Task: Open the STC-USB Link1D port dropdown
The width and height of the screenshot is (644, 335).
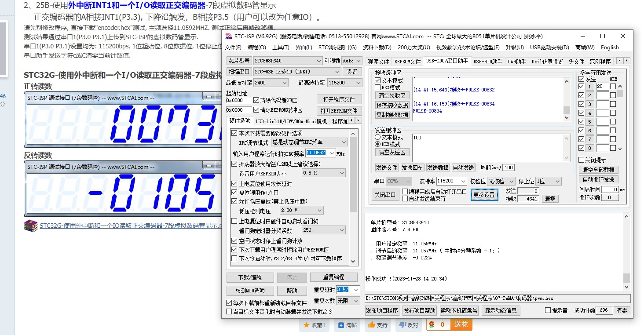Action: (297, 71)
